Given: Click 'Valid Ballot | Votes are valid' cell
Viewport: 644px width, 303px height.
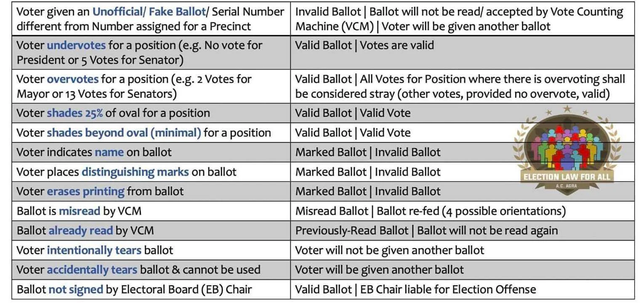Looking at the screenshot, I should click(x=462, y=53).
